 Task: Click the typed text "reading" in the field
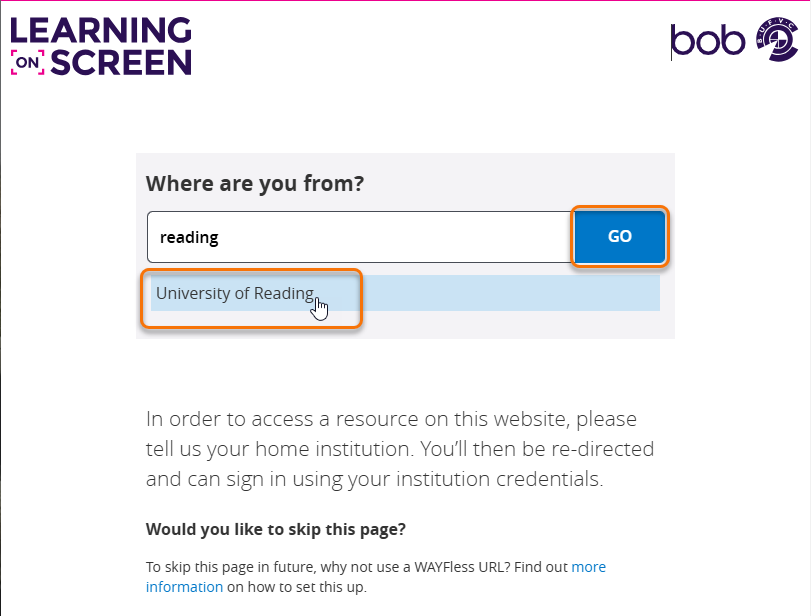(189, 238)
